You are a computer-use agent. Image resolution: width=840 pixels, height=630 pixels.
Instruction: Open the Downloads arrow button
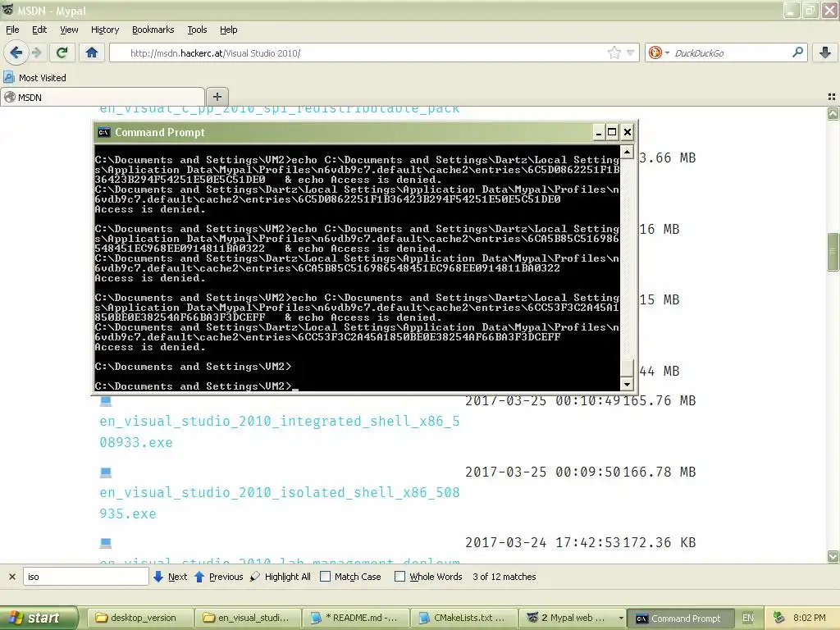point(825,52)
